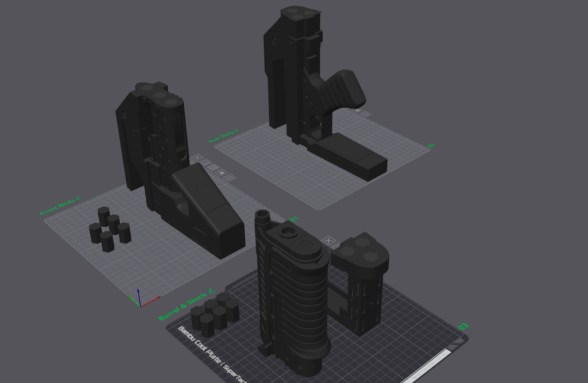This screenshot has height=383, width=588.
Task: Toggle the Front Body plate's lock icon
Action: (x=221, y=173)
